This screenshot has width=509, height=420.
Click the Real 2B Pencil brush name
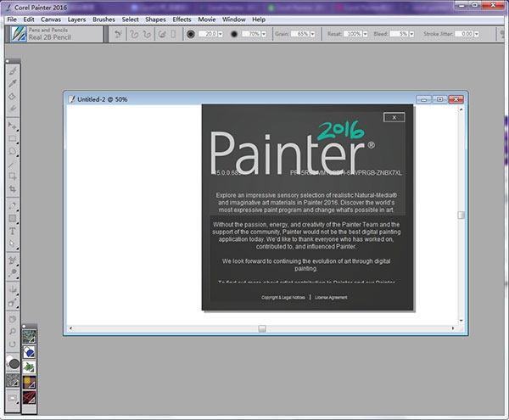50,37
